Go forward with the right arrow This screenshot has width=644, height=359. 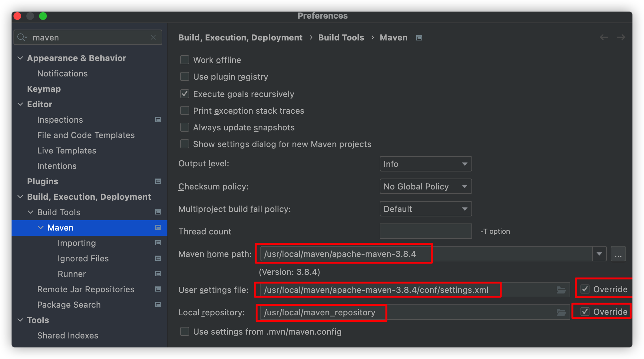tap(621, 38)
